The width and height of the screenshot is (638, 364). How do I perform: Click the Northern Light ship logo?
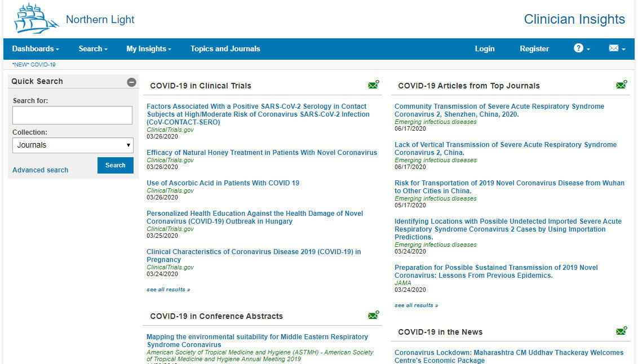(36, 19)
